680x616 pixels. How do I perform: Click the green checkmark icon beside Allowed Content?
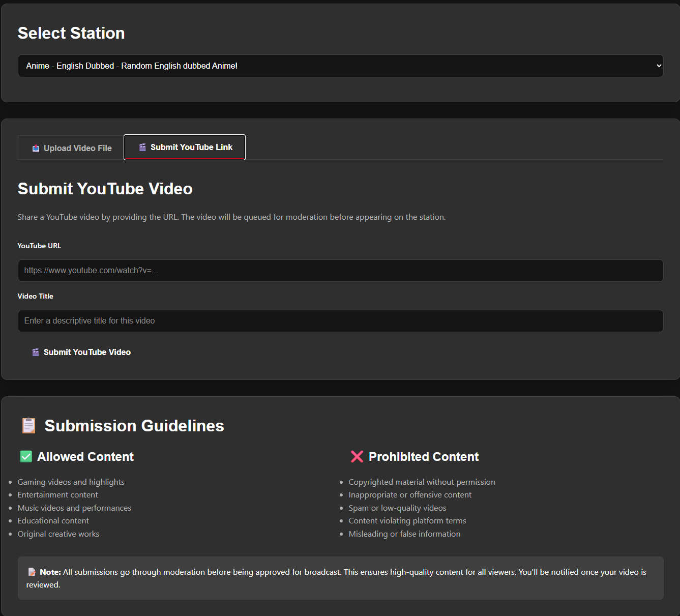[x=26, y=456]
